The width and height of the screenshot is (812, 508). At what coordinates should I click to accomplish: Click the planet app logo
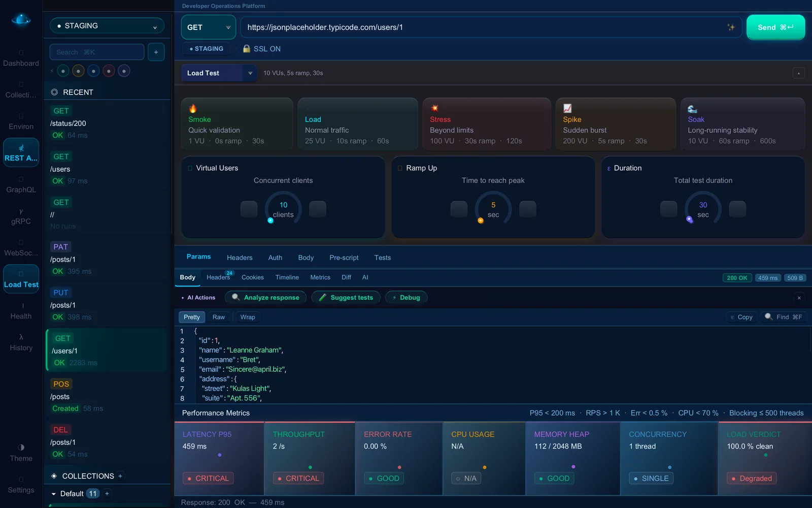pos(21,20)
